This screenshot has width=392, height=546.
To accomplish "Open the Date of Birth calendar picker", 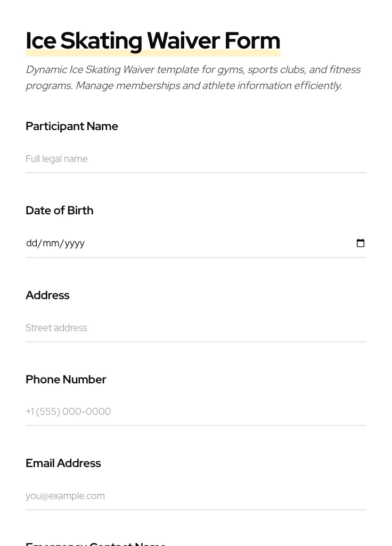I will (x=361, y=243).
